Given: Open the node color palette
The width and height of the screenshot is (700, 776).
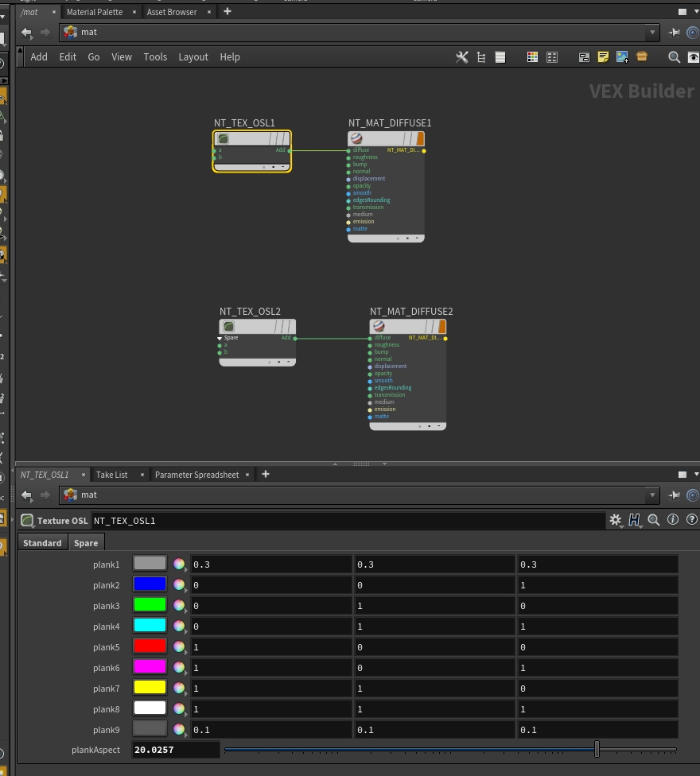Looking at the screenshot, I should 532,57.
